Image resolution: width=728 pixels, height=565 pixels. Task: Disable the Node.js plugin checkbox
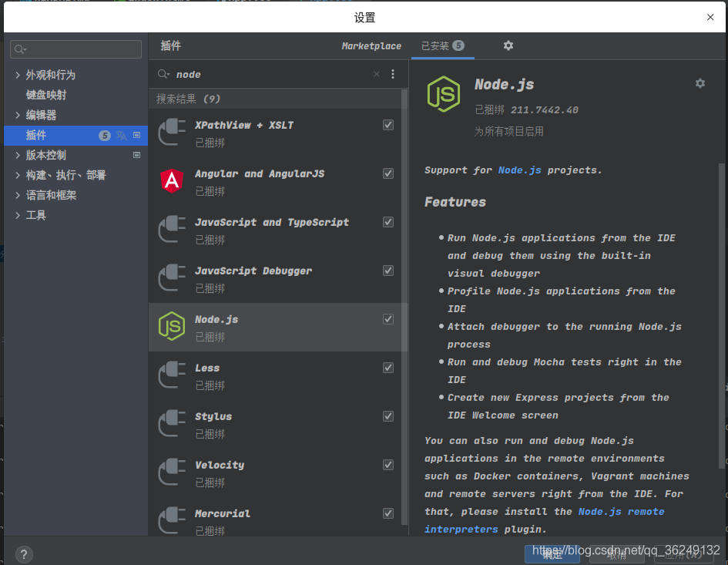pyautogui.click(x=388, y=318)
